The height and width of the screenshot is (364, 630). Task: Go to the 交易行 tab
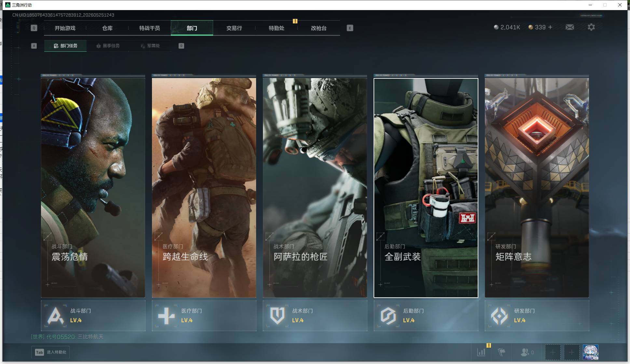234,28
